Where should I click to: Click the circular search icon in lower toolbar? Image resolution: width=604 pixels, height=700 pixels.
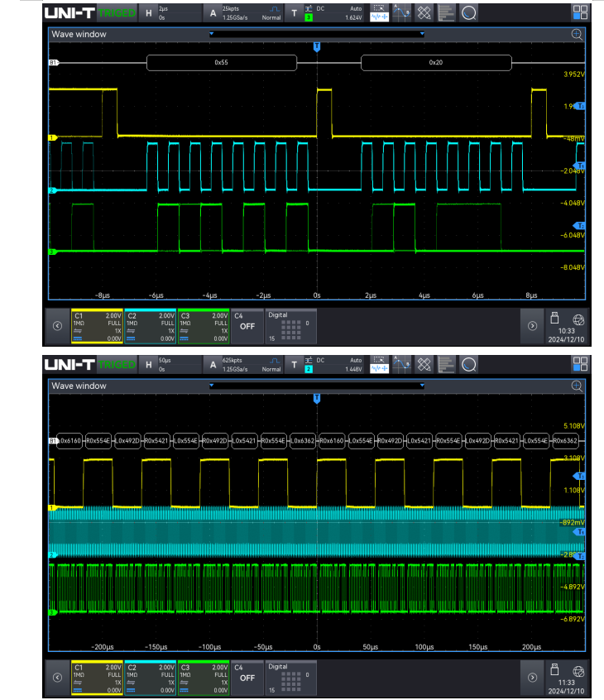click(468, 364)
